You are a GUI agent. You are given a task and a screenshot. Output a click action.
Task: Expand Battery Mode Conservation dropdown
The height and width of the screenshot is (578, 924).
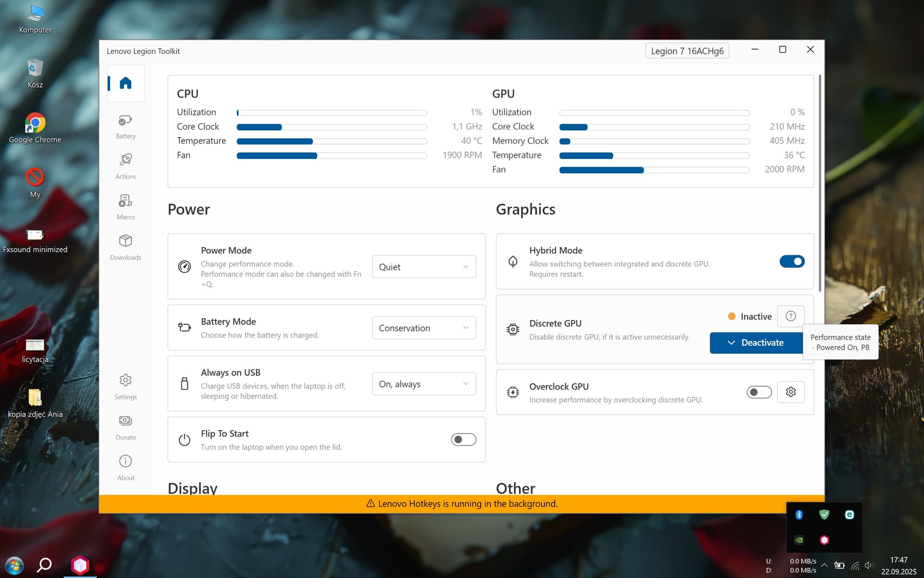click(x=423, y=328)
